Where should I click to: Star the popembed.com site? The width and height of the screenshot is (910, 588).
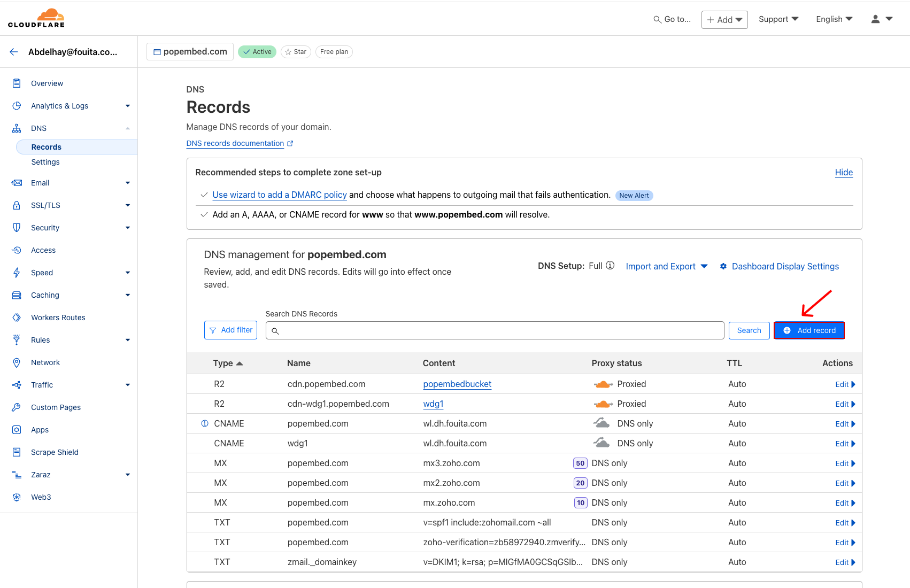296,52
